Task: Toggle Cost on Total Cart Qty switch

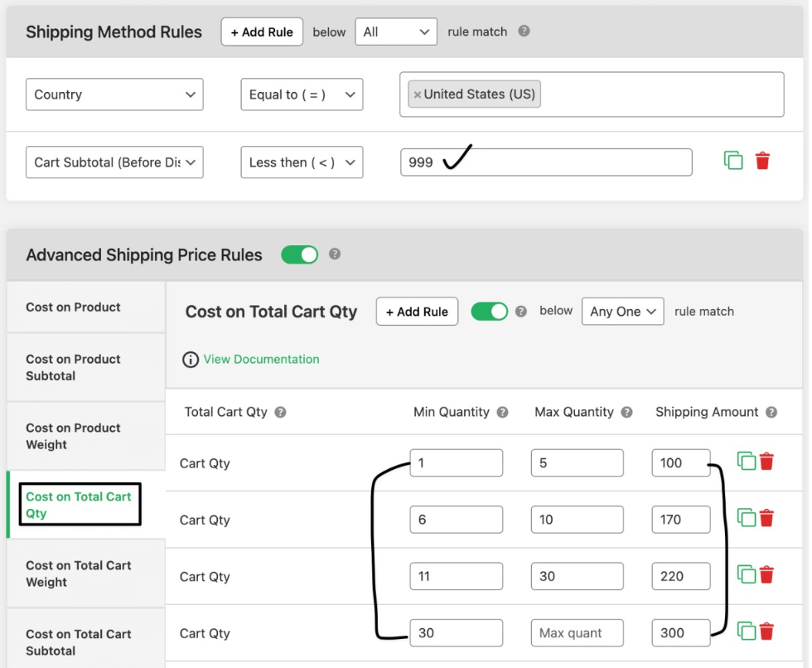Action: point(489,312)
